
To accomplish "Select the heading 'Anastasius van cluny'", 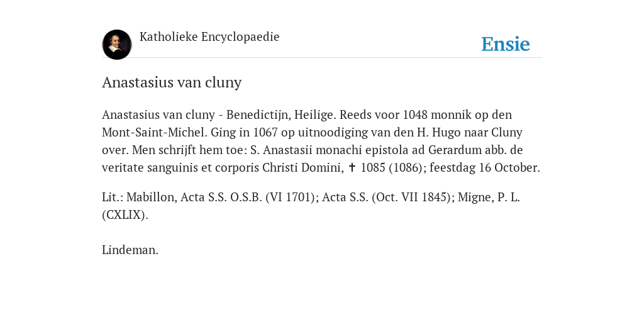I will point(172,82).
